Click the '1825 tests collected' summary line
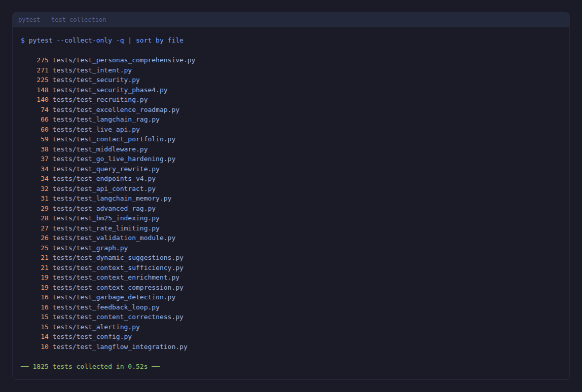This screenshot has width=582, height=392. [x=90, y=367]
